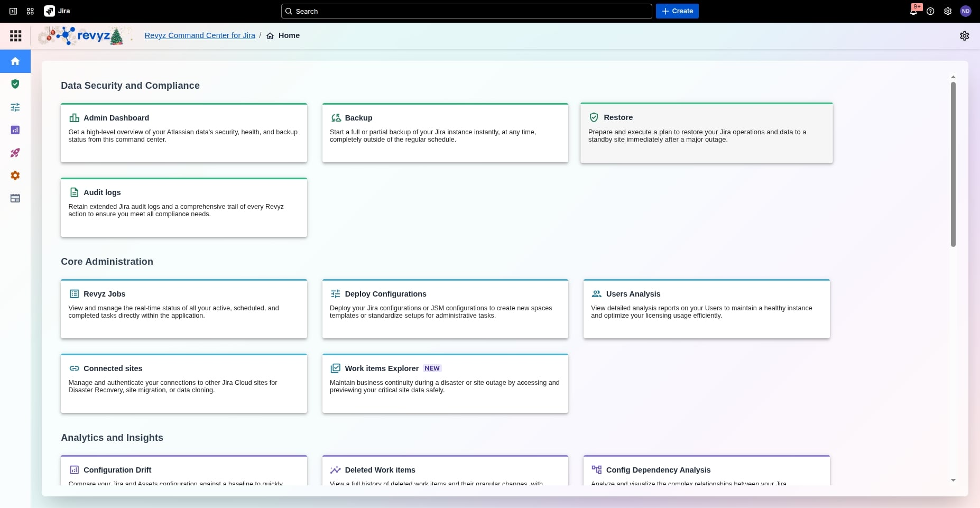Open the Jira app switcher grid
The width and height of the screenshot is (980, 508).
[x=30, y=11]
